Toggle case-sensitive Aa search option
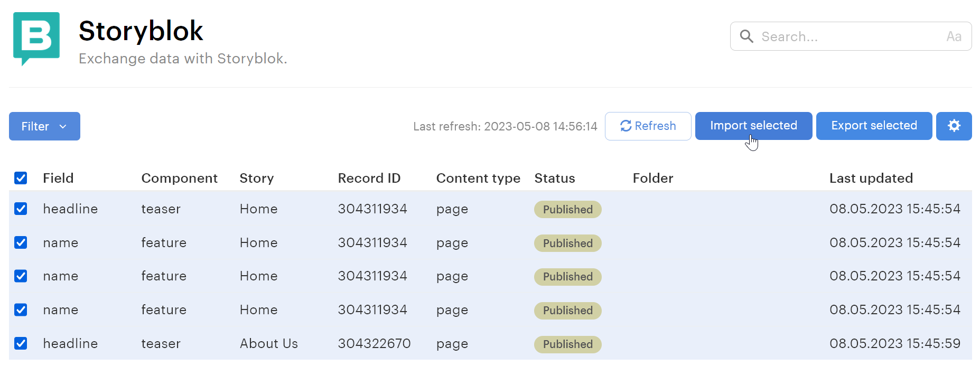This screenshot has width=980, height=366. click(x=954, y=36)
